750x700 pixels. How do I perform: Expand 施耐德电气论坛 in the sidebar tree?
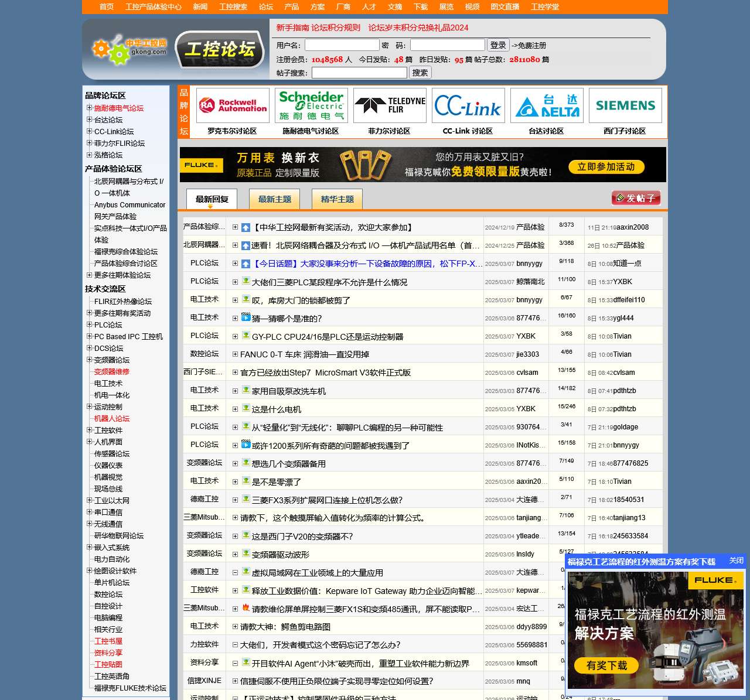click(90, 108)
